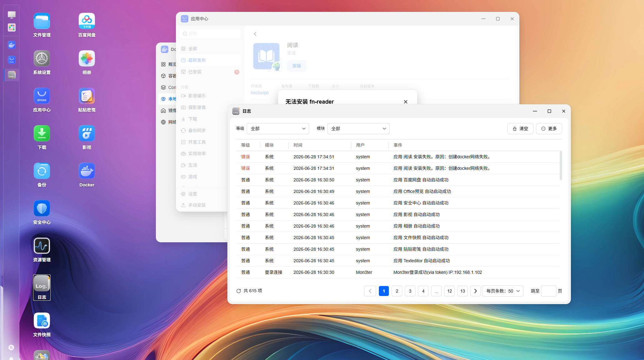Select 下载 category in 应用中心
The height and width of the screenshot is (360, 644).
[203, 119]
